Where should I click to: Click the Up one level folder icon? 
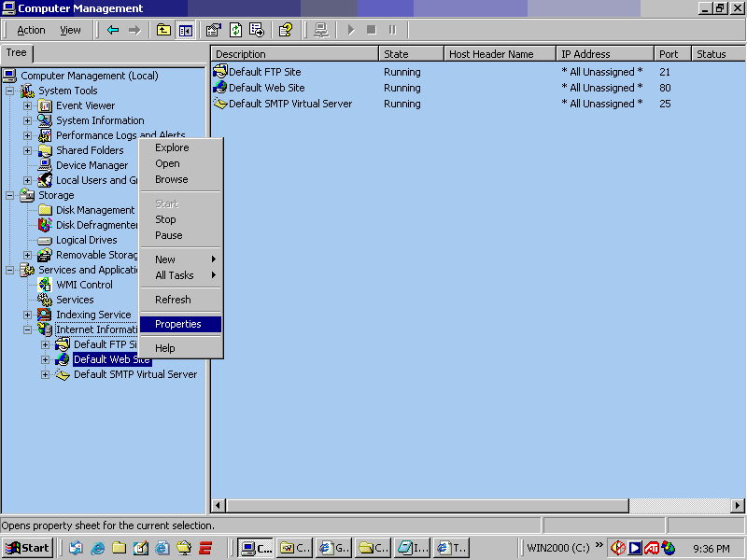coord(163,30)
